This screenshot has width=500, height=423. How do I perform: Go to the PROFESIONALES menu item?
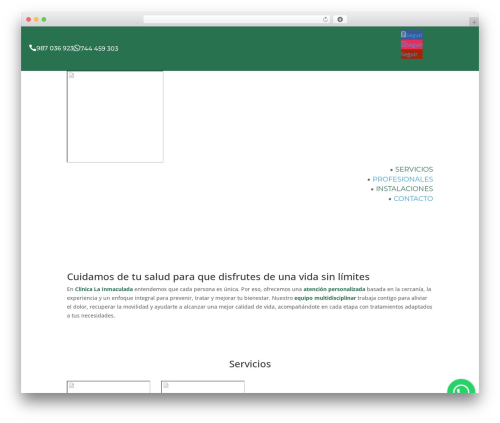coord(403,179)
